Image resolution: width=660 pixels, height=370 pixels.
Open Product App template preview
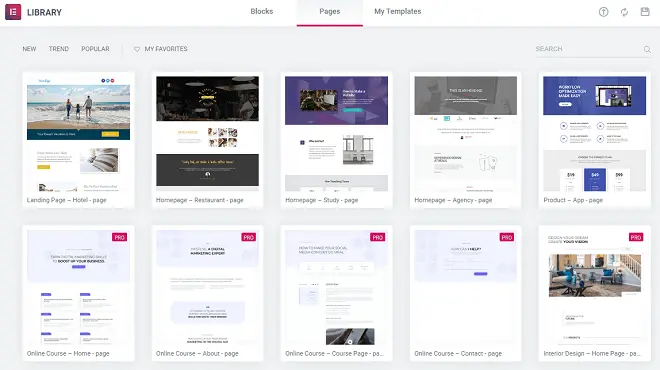tap(594, 134)
